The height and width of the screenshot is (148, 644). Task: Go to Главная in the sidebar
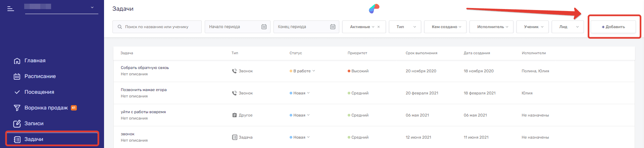coord(35,61)
